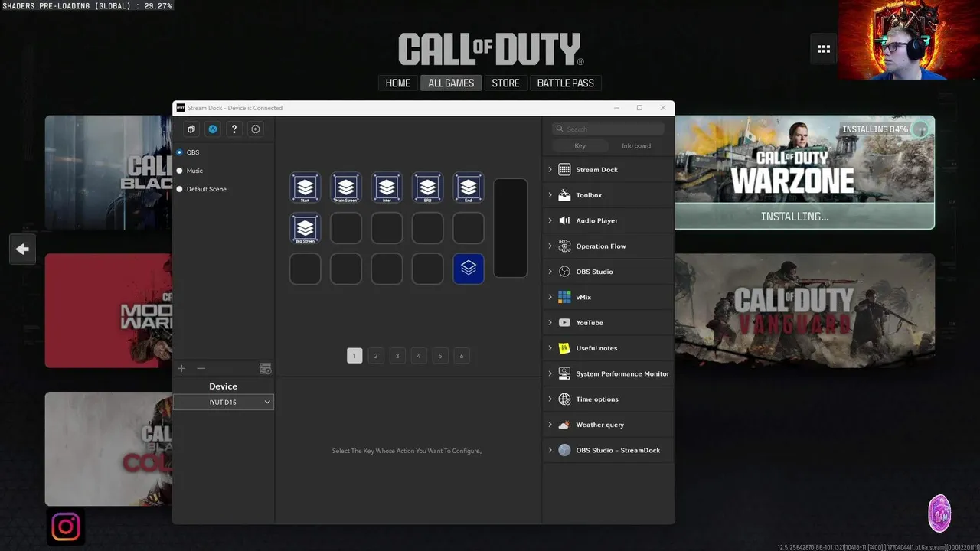Screen dimensions: 980x551
Task: Open the ALL GAMES tab
Action: pos(451,83)
